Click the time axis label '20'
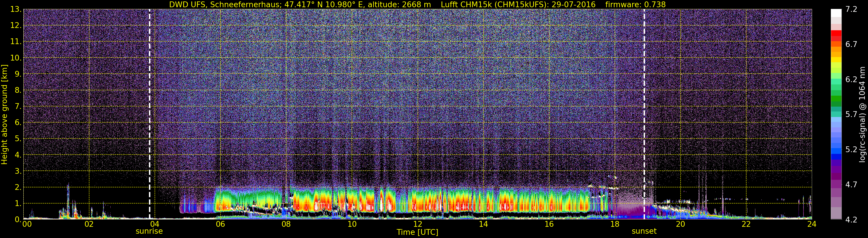Screen dimensions: 868x238 (680, 224)
